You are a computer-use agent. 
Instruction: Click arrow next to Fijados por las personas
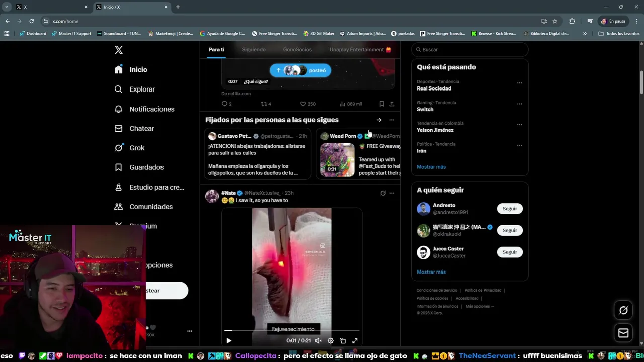[x=379, y=120]
